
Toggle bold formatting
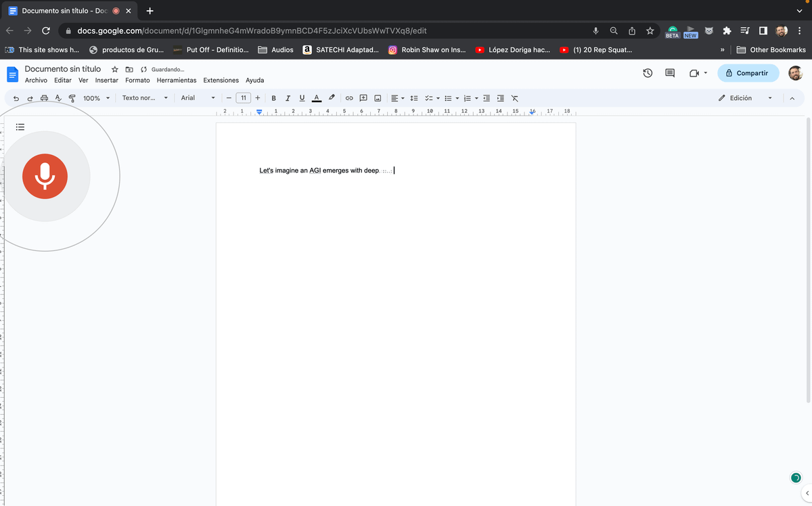(274, 98)
